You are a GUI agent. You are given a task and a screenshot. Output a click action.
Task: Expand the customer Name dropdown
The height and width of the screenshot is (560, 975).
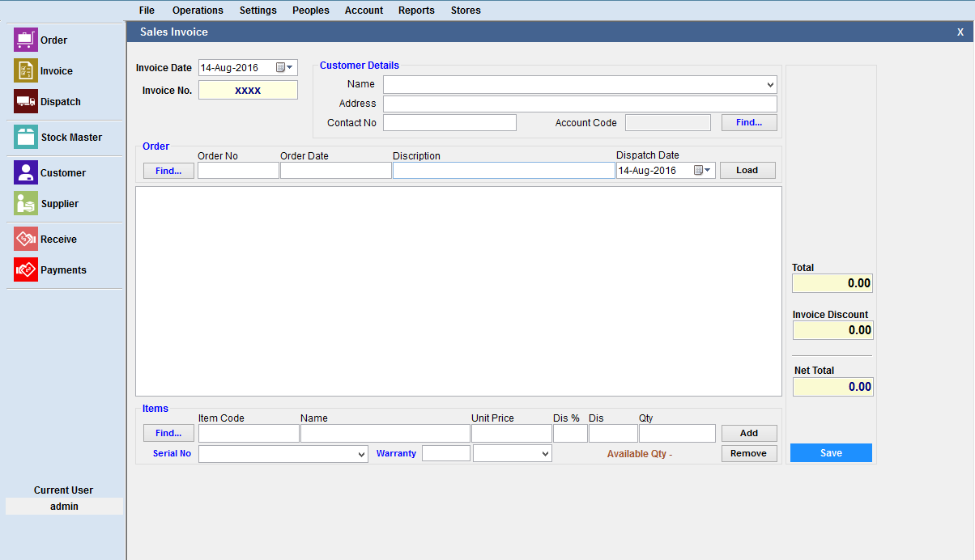pos(769,85)
